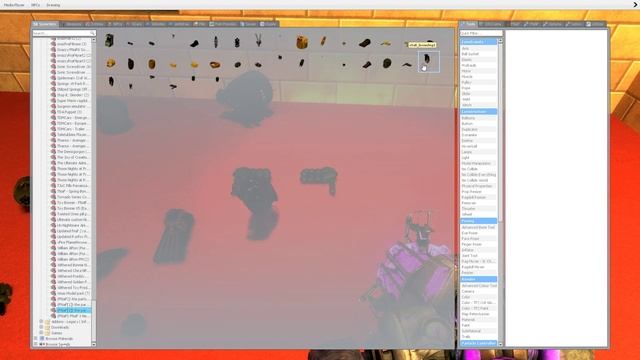Image resolution: width=640 pixels, height=360 pixels.
Task: Collapse the Construction tool category
Action: (478, 111)
